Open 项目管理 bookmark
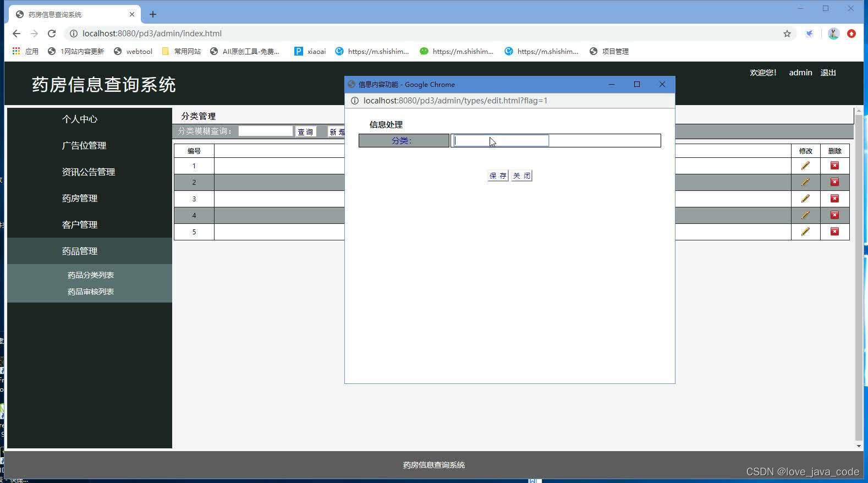 pyautogui.click(x=609, y=51)
